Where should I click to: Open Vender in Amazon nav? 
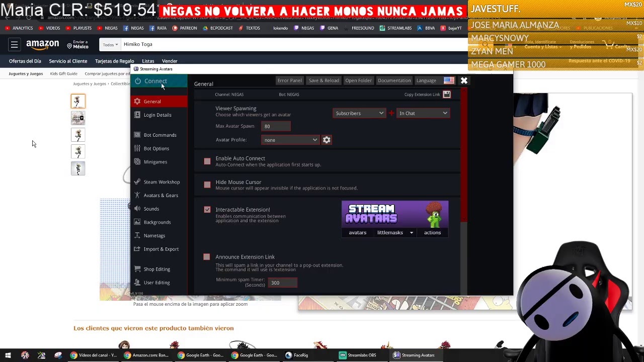tap(170, 61)
